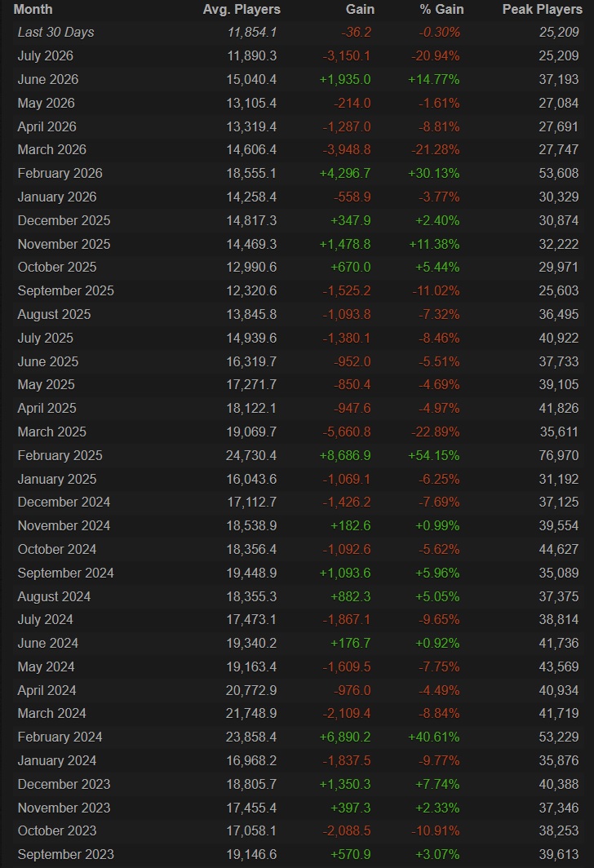Image resolution: width=594 pixels, height=868 pixels.
Task: Click the peak players value 41,826
Action: pyautogui.click(x=559, y=409)
